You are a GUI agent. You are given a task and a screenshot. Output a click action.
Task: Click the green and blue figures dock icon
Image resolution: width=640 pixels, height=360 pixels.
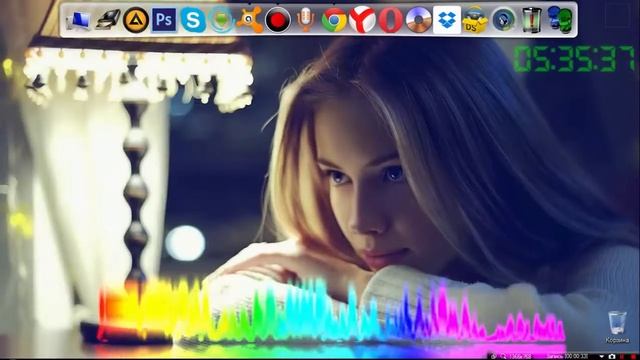click(560, 20)
